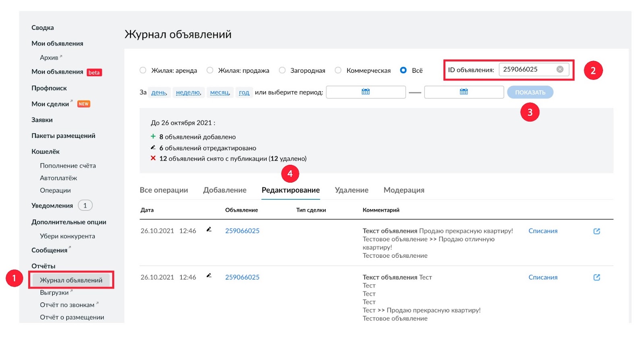Screen dimensions: 644x339
Task: Open listing 259066025 in the first row
Action: [x=242, y=231]
